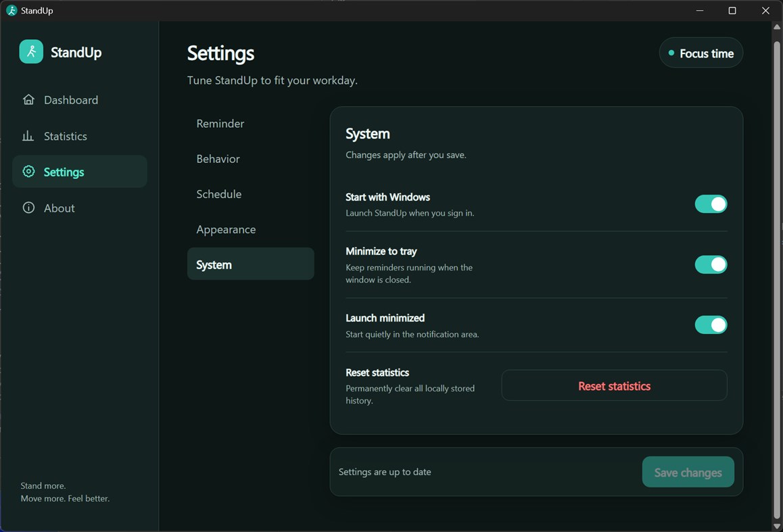The image size is (783, 532).
Task: Click the scrollbar up arrow
Action: [776, 27]
